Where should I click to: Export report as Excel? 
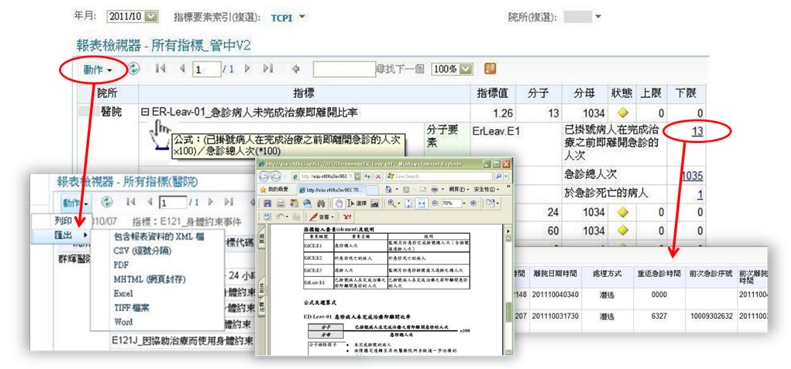pyautogui.click(x=123, y=293)
